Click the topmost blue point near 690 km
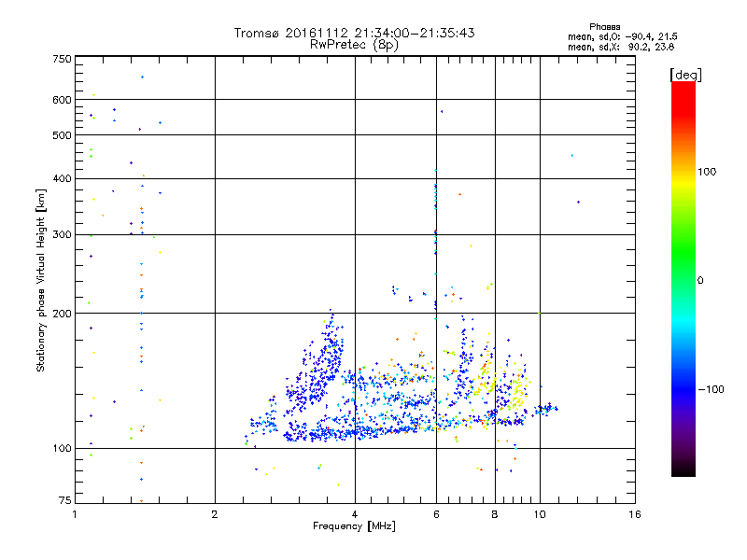Image resolution: width=747 pixels, height=560 pixels. [142, 77]
